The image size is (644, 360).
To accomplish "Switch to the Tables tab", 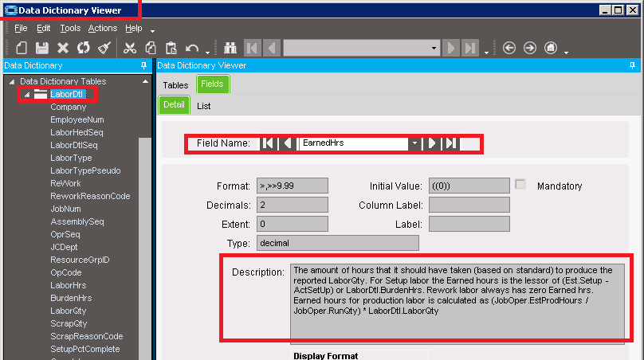I will click(x=175, y=85).
